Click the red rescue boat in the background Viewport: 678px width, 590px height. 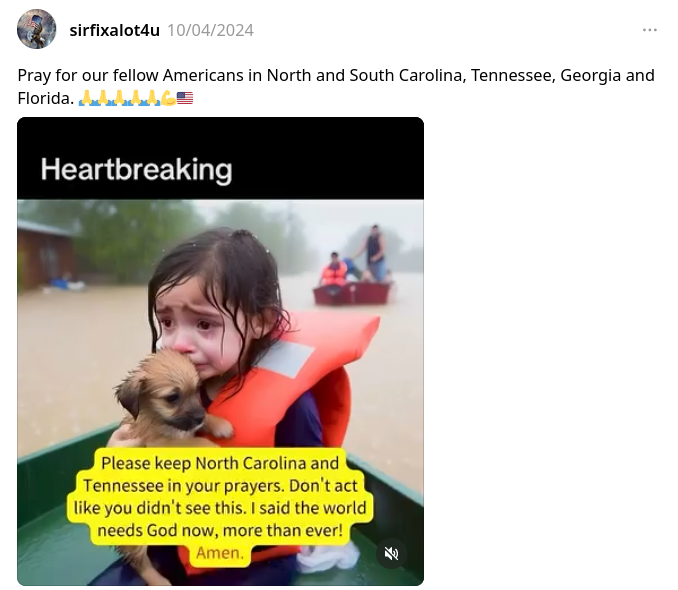[354, 292]
